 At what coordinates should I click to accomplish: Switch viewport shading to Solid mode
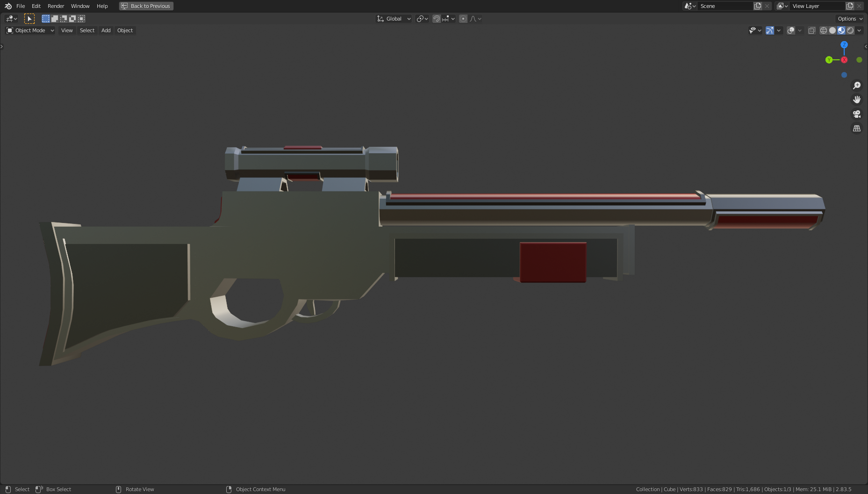(x=832, y=30)
